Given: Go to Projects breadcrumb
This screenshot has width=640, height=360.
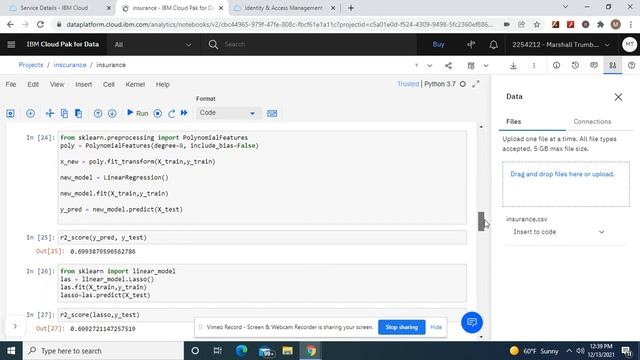Looking at the screenshot, I should (x=31, y=65).
